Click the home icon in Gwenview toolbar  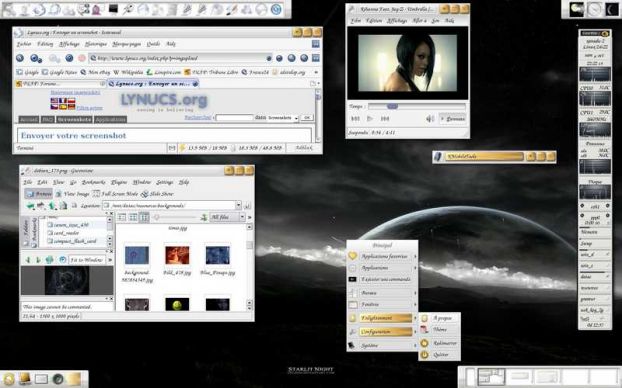[63, 206]
